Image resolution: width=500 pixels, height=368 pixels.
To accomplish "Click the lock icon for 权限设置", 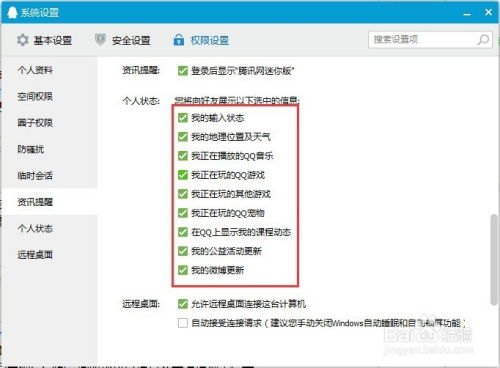I will coord(179,40).
